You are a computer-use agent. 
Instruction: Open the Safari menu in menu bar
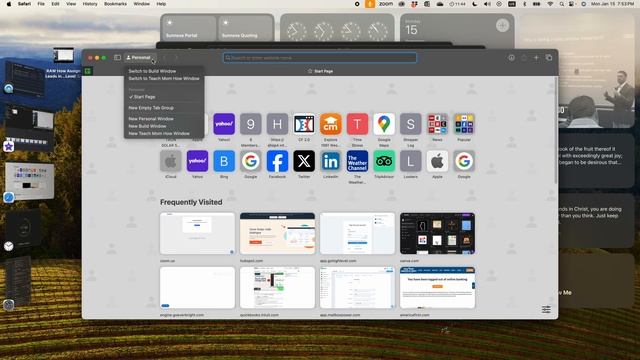[24, 4]
